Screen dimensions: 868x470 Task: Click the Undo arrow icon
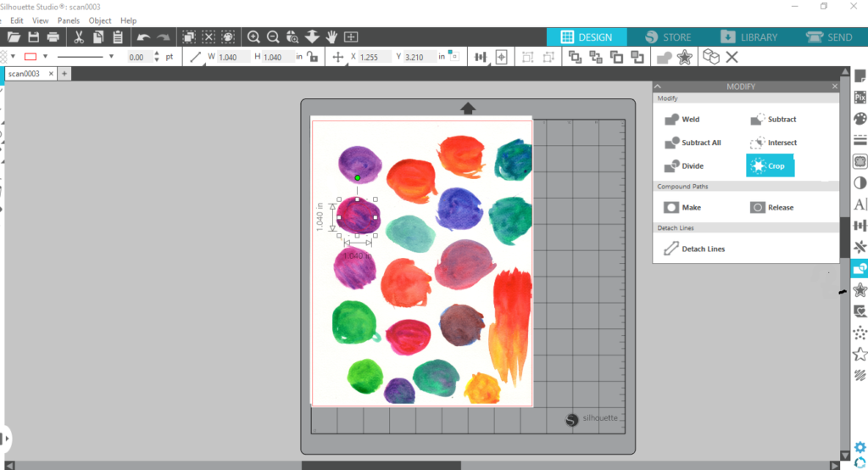pos(143,37)
